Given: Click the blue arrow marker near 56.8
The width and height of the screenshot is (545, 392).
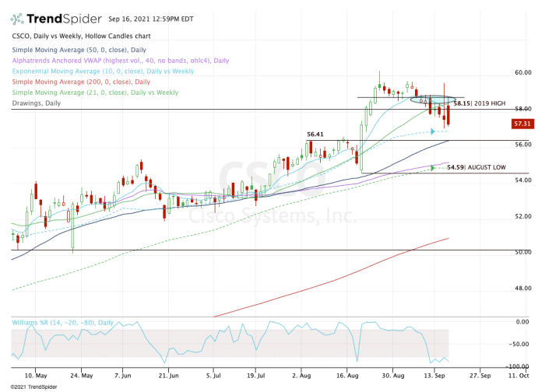Looking at the screenshot, I should coord(433,131).
